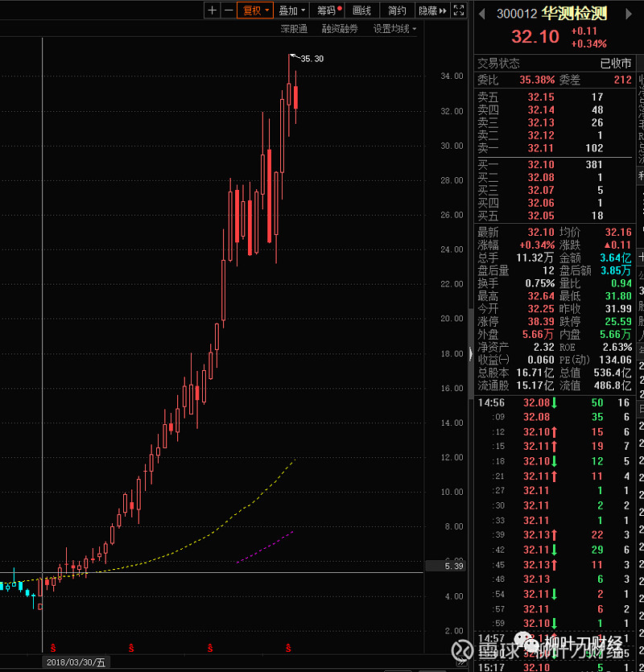Select 卖三 price 32.13

(x=541, y=122)
